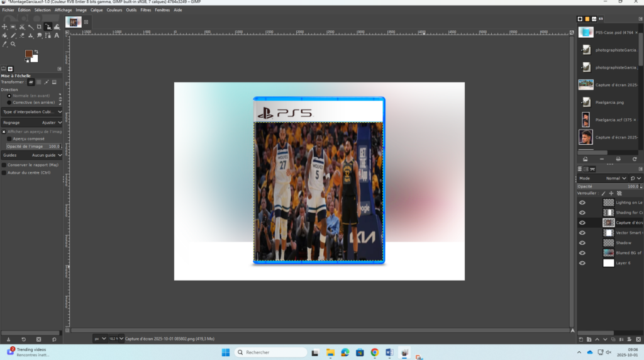644x360 pixels.
Task: Select the Color Picker eyedropper tool
Action: [x=5, y=44]
